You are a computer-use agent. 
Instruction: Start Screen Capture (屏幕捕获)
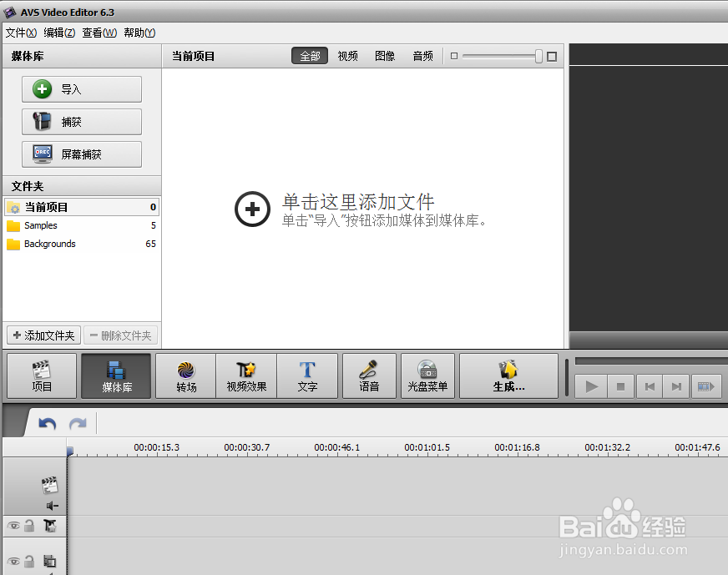[82, 154]
